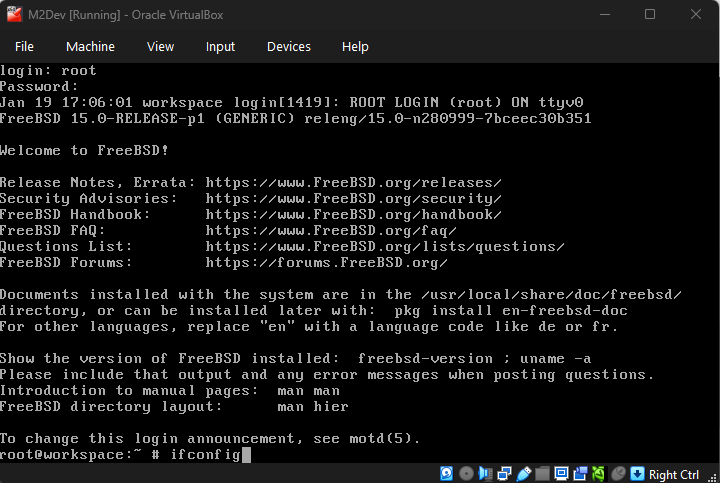
Task: Click the green CPU virtualization indicator
Action: coord(599,474)
